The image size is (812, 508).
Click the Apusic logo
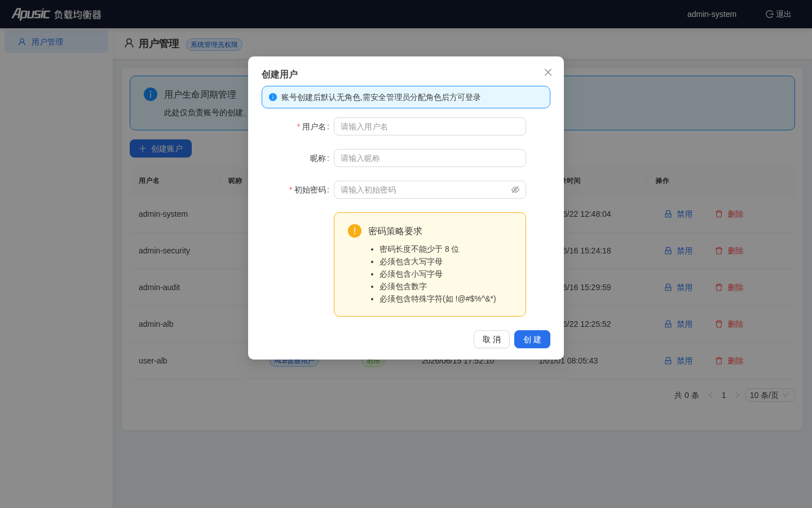56,14
